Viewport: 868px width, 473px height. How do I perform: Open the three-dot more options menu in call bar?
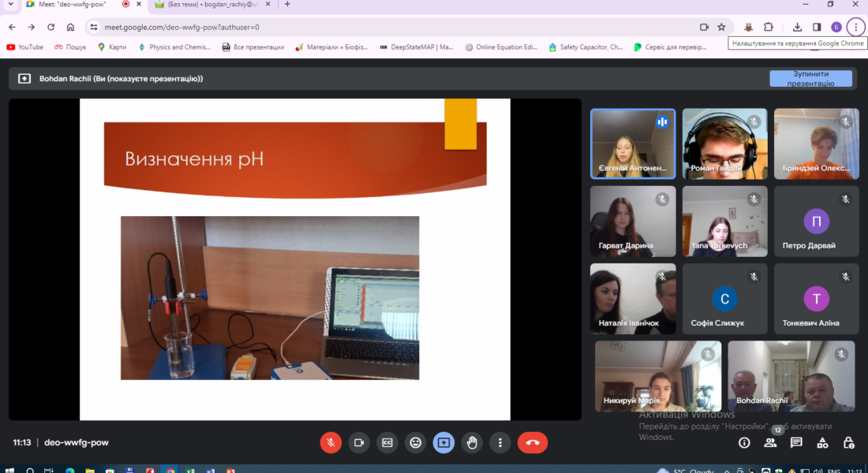coord(499,443)
